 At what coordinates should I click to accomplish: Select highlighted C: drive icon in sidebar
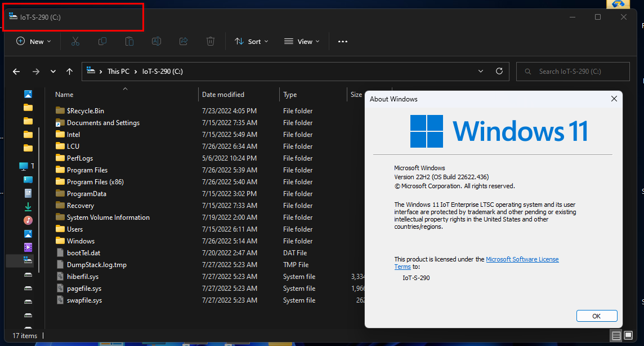[28, 260]
